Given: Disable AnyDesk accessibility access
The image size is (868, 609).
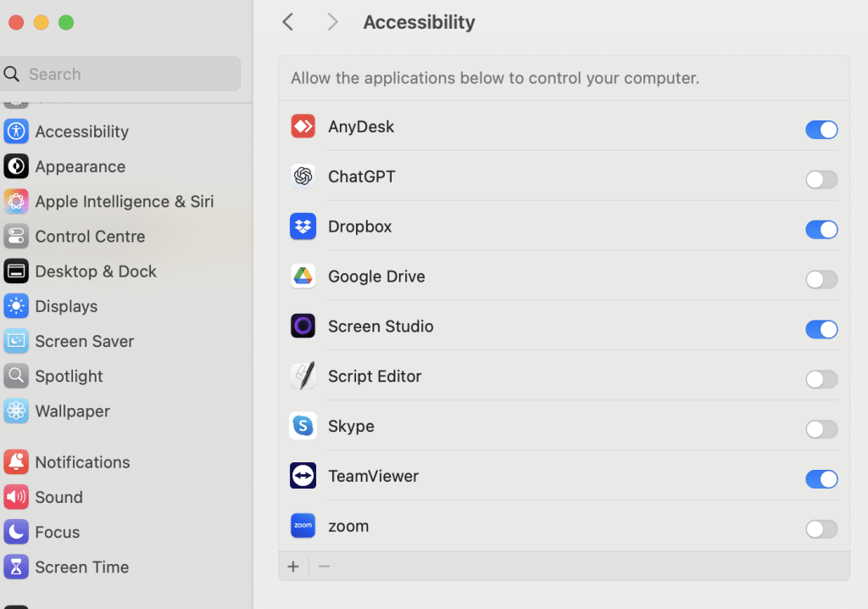Looking at the screenshot, I should [x=821, y=130].
